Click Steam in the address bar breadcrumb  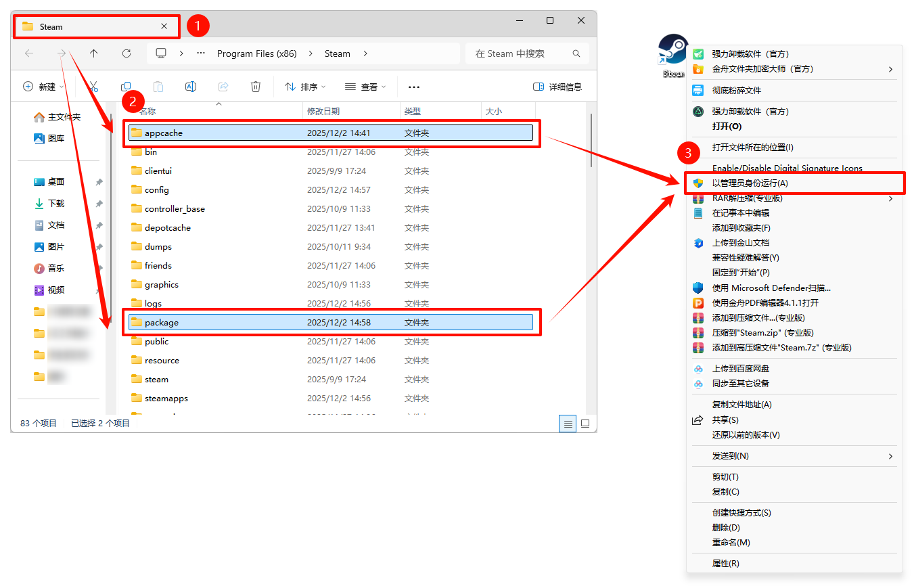pyautogui.click(x=337, y=53)
